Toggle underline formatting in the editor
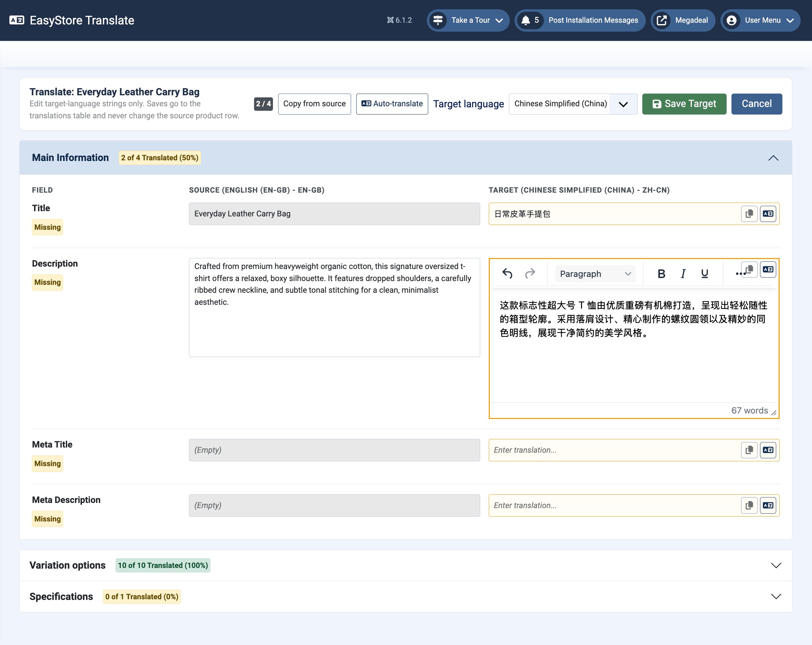Image resolution: width=812 pixels, height=645 pixels. coord(705,273)
